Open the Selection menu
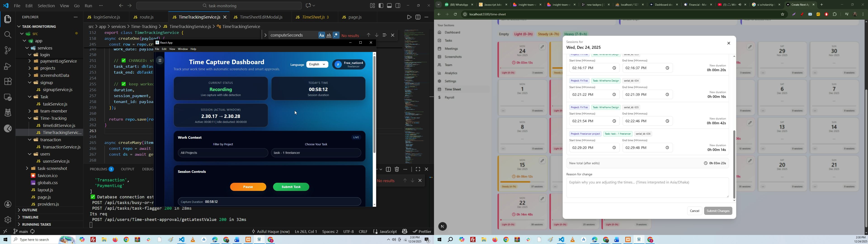 (x=46, y=6)
